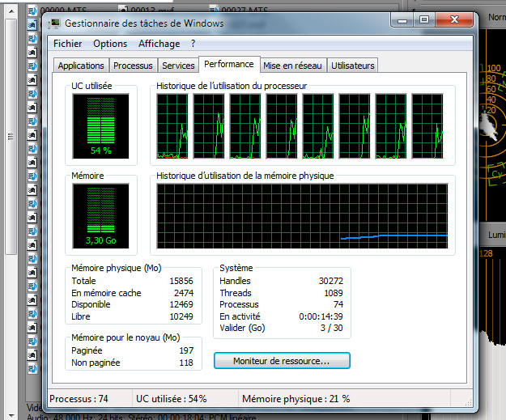Minimize the Task Manager window
Viewport: 506px width, 420px height.
pyautogui.click(x=402, y=20)
